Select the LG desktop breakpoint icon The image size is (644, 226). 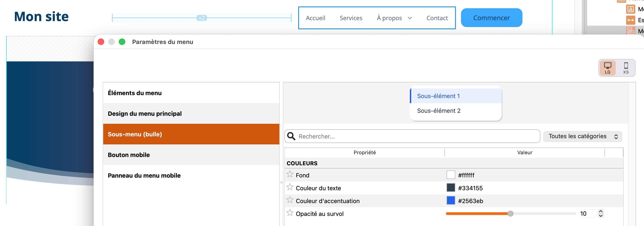tap(607, 68)
